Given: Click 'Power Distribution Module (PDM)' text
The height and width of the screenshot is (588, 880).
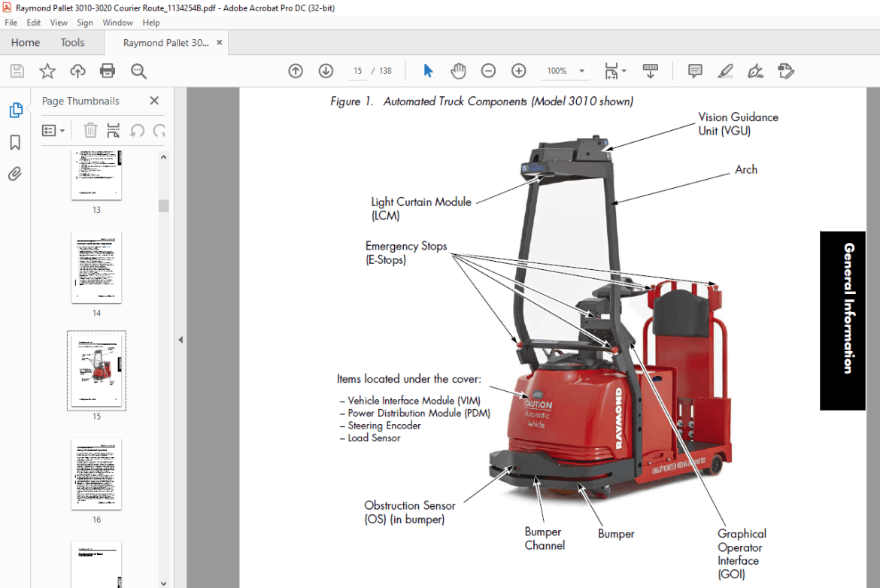Looking at the screenshot, I should [x=419, y=413].
